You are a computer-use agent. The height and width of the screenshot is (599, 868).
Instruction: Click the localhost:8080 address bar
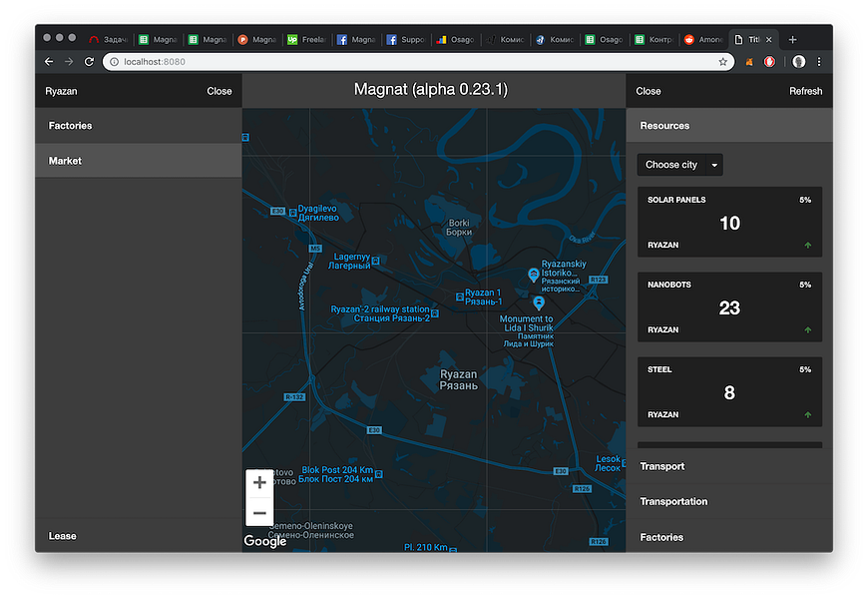click(418, 62)
